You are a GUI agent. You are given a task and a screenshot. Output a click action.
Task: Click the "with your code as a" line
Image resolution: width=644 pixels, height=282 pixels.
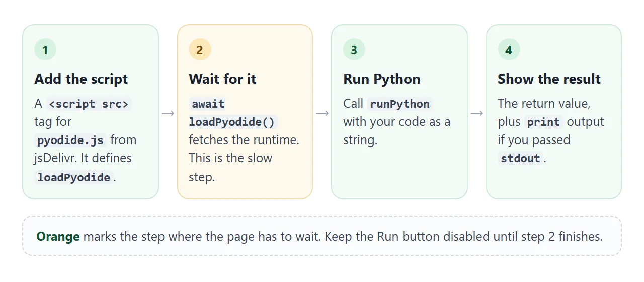(x=396, y=122)
